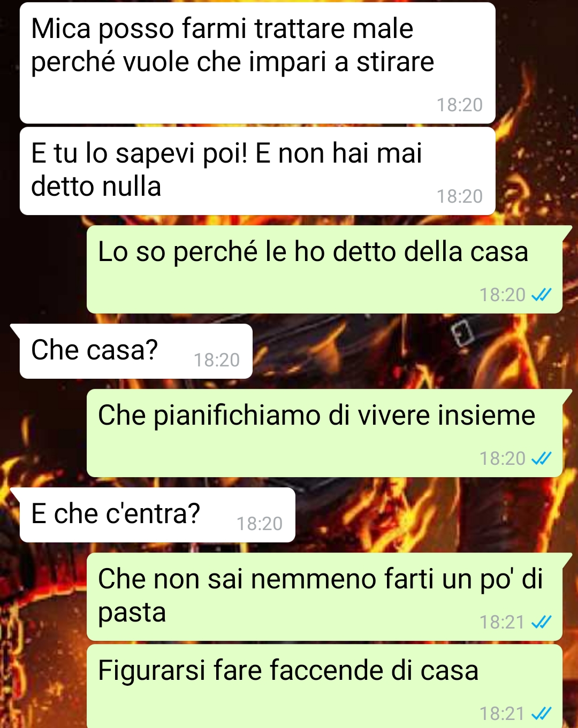Select the "E tu lo sapevi poi!" message bubble
Screen dimensions: 578x728
point(257,171)
